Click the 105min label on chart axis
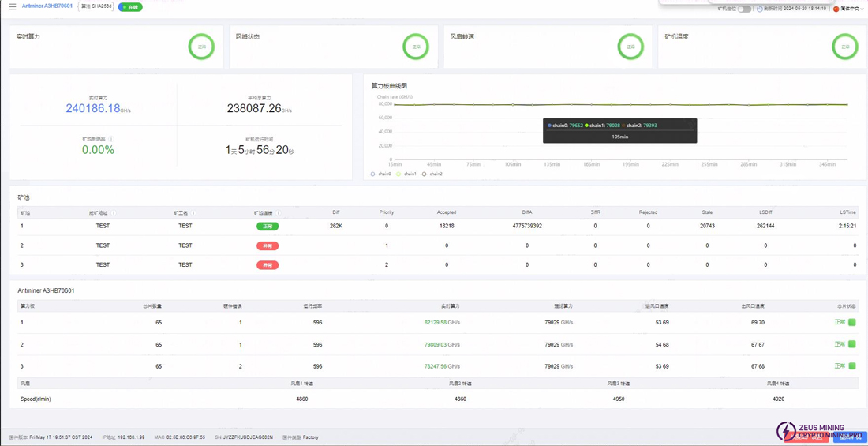 pyautogui.click(x=513, y=164)
